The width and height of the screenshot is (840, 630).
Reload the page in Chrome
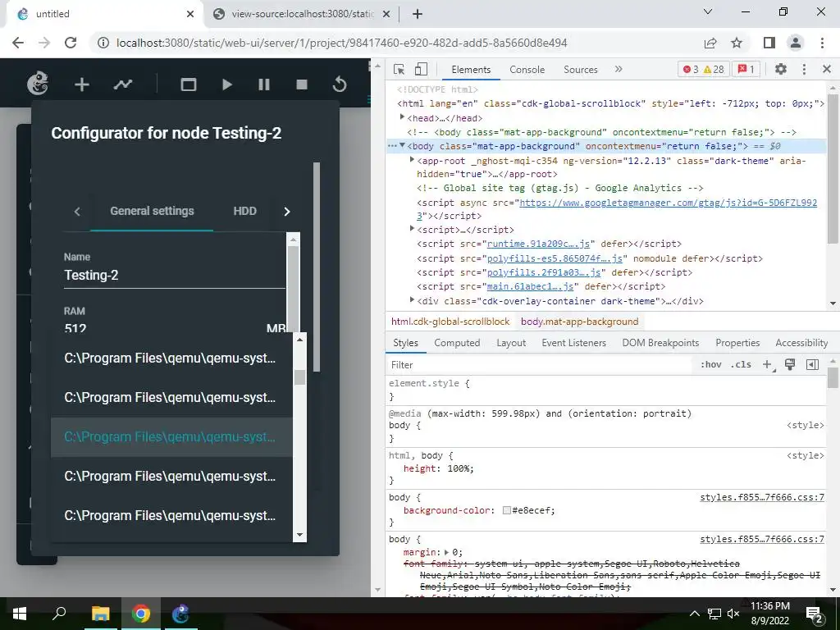click(x=71, y=43)
